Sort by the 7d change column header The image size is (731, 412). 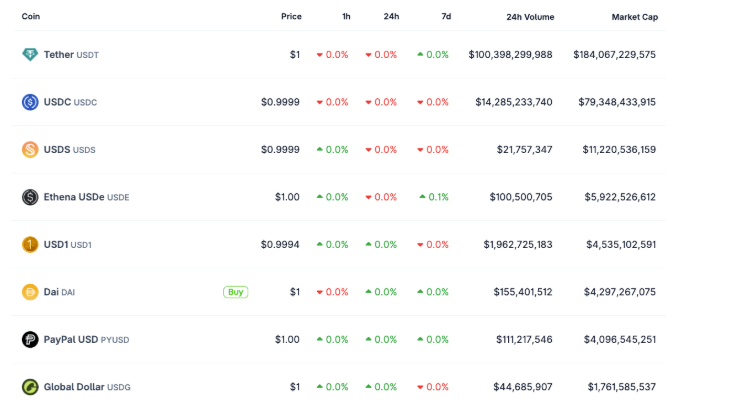(444, 17)
